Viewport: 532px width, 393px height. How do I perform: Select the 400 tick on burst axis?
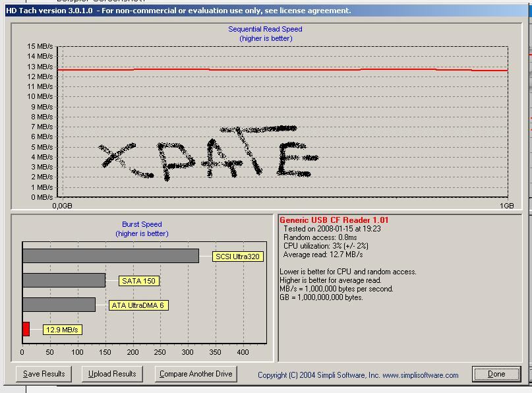243,352
